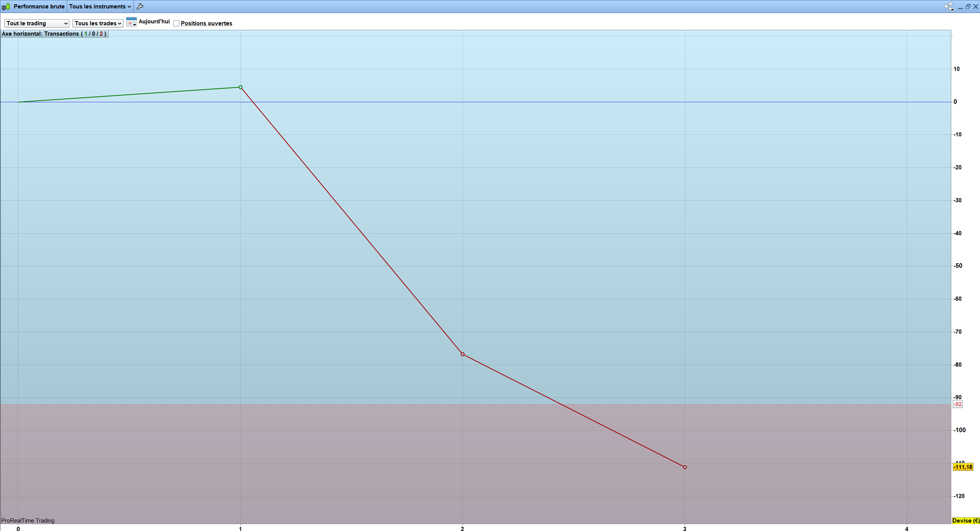Close the Performance brute window
This screenshot has height=531, width=980.
click(975, 7)
